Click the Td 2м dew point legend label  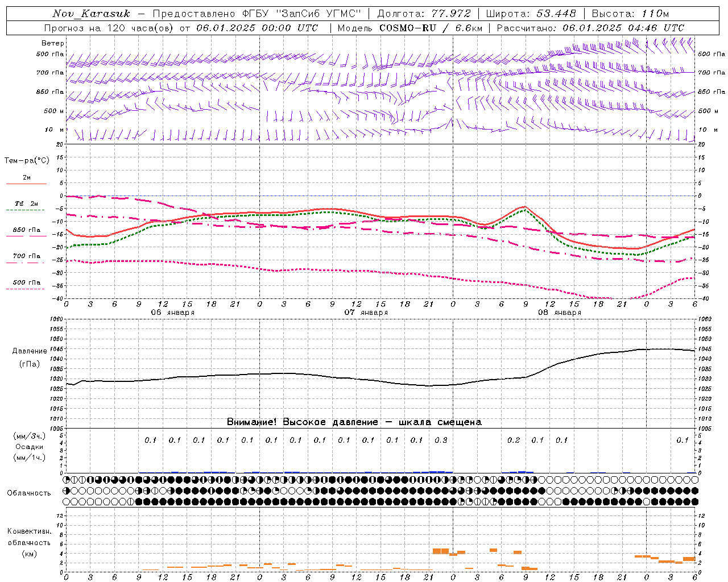tap(27, 203)
